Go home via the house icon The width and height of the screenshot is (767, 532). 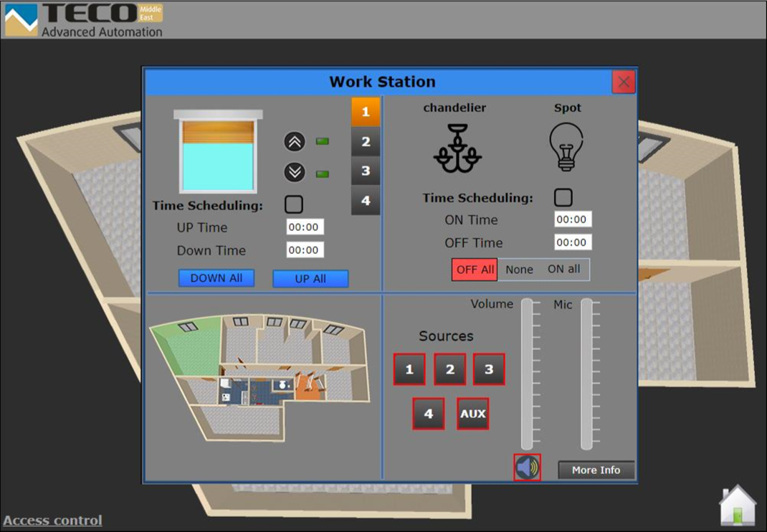[738, 505]
